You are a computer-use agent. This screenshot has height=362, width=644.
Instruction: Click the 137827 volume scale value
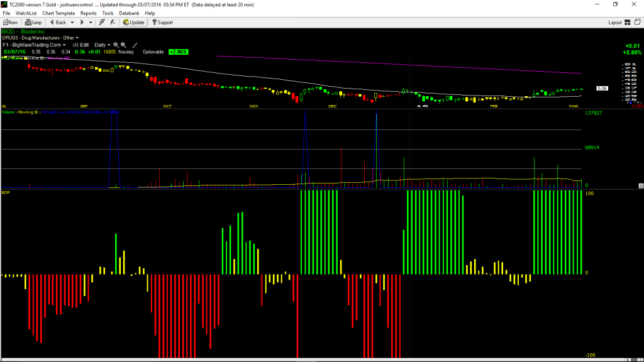click(x=594, y=113)
